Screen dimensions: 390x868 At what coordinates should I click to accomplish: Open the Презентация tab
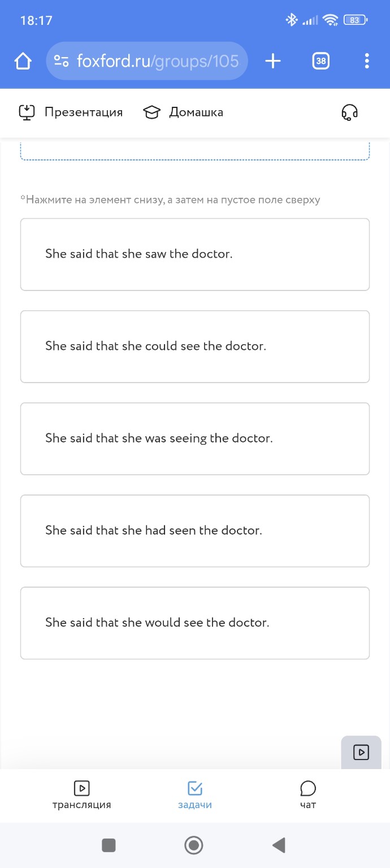(x=71, y=112)
